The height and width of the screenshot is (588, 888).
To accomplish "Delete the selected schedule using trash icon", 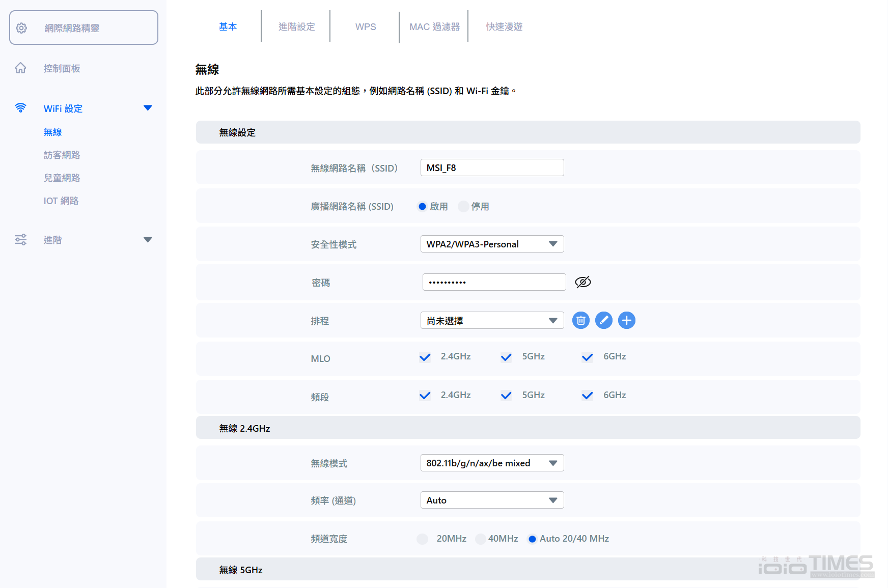I will (580, 320).
